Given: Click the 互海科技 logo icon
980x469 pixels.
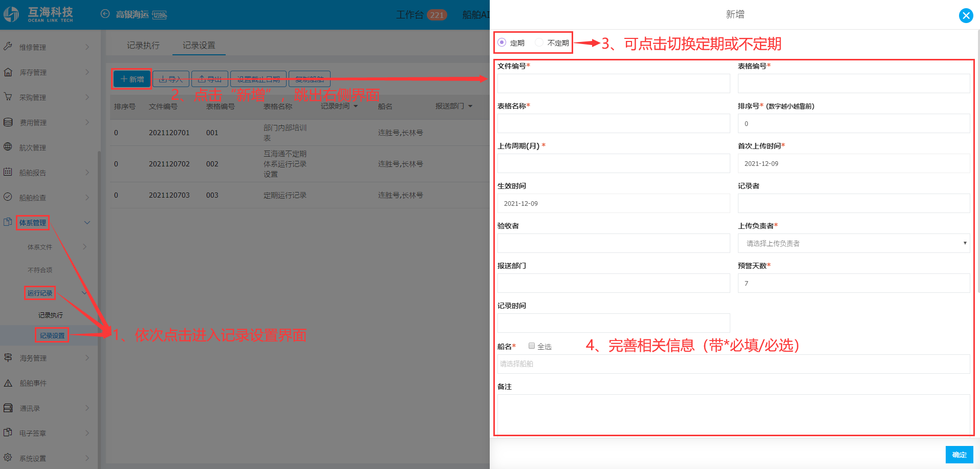Looking at the screenshot, I should 11,14.
